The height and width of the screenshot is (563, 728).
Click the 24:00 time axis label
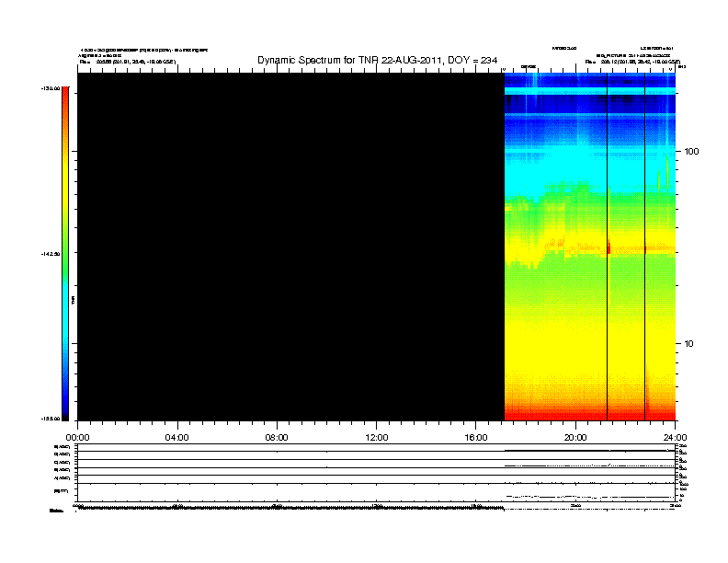[x=675, y=438]
